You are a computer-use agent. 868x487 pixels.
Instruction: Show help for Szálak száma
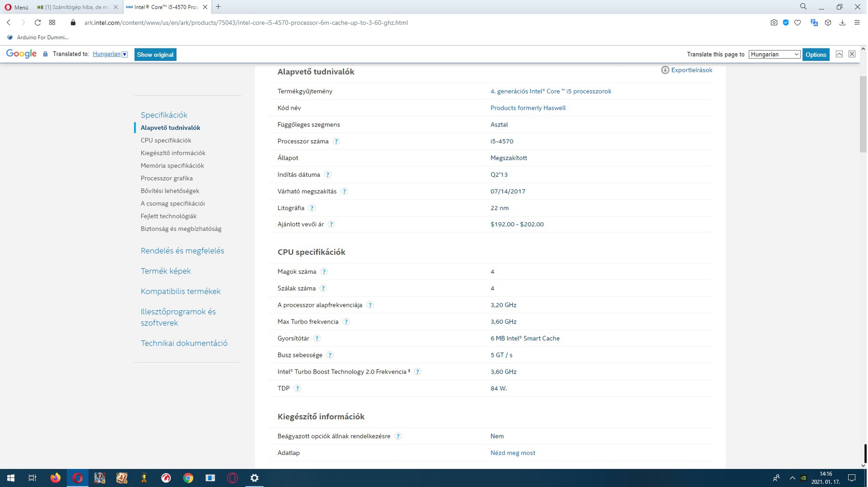(323, 289)
